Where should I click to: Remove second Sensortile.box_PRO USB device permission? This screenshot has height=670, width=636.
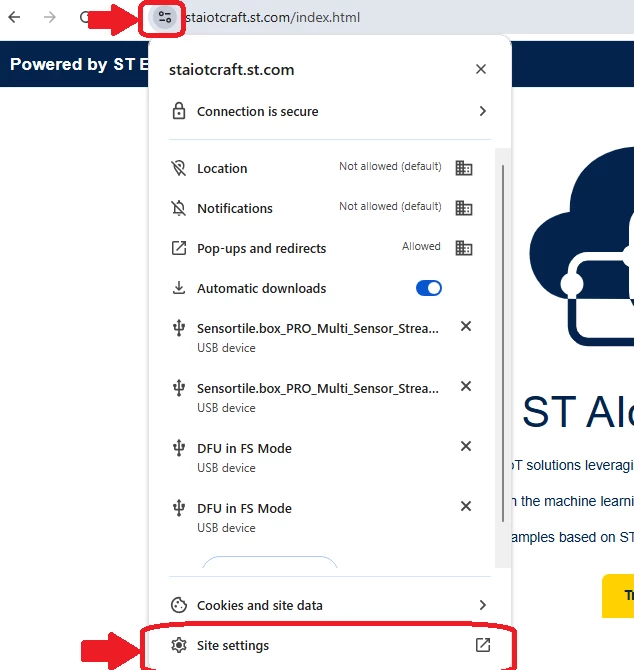pyautogui.click(x=466, y=386)
